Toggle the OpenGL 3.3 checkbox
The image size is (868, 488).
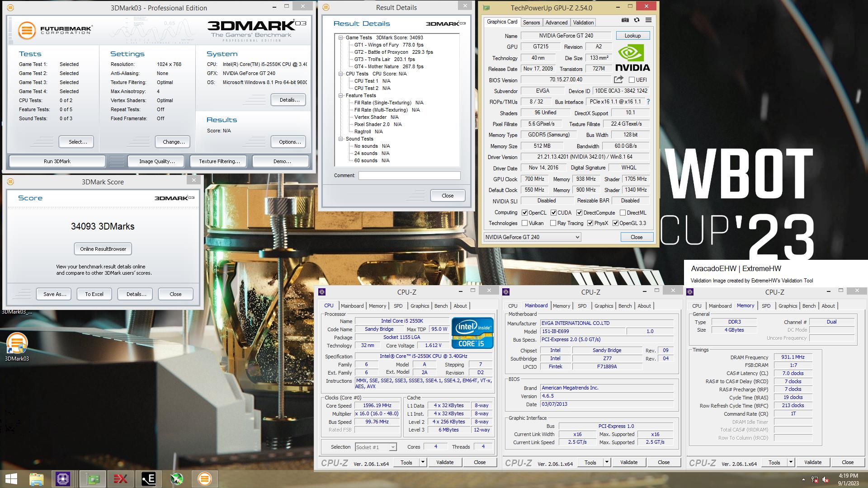[615, 223]
